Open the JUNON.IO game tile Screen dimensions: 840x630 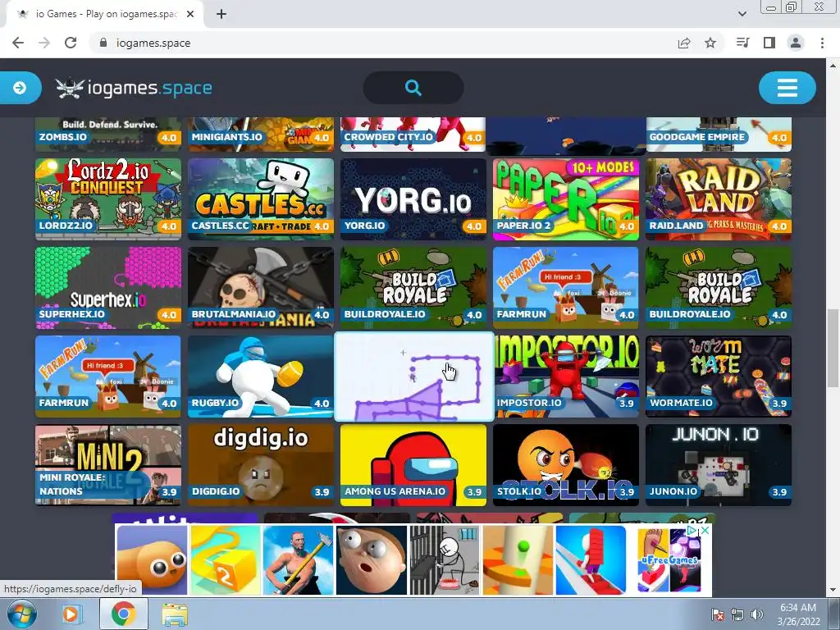719,465
